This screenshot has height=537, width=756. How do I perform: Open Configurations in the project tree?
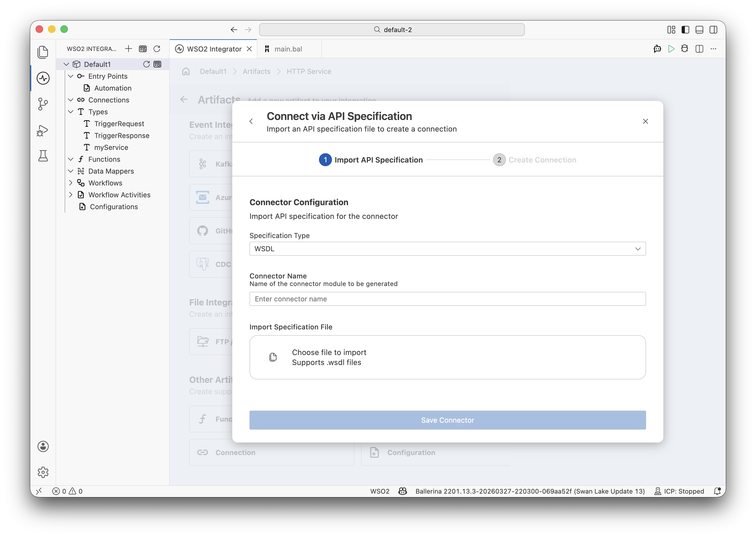(114, 207)
